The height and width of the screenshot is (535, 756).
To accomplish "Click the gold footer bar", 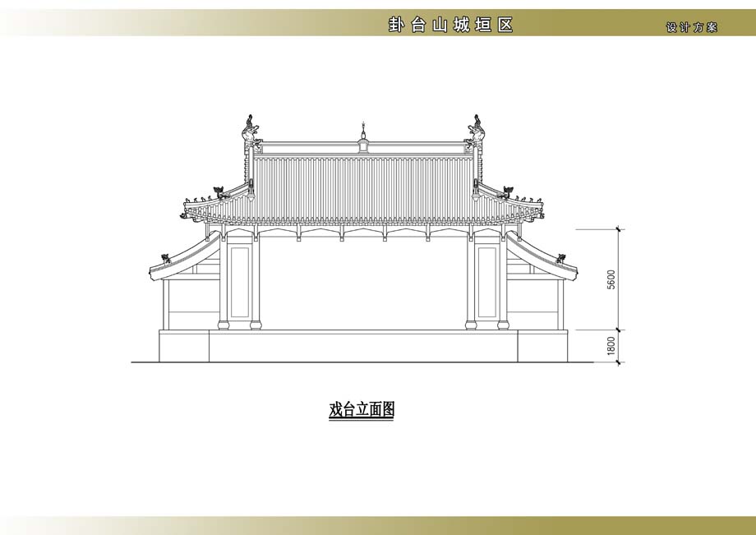I will pos(378,525).
